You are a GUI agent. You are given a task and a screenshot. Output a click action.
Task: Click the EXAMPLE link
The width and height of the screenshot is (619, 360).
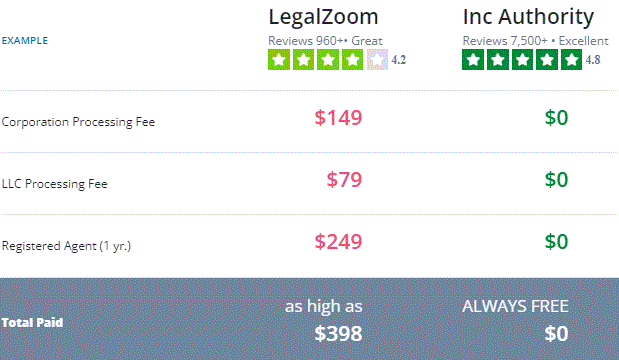tap(25, 41)
